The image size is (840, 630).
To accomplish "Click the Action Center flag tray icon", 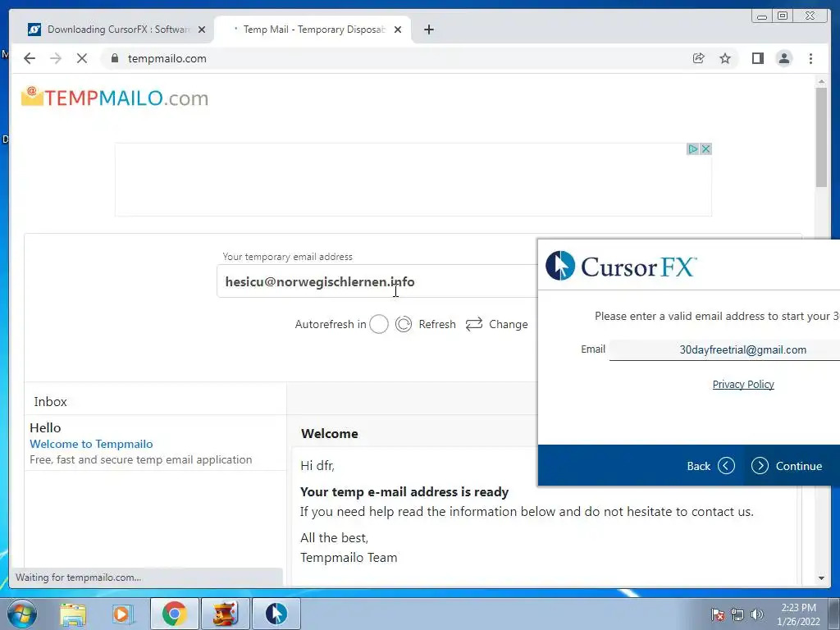I will [717, 614].
